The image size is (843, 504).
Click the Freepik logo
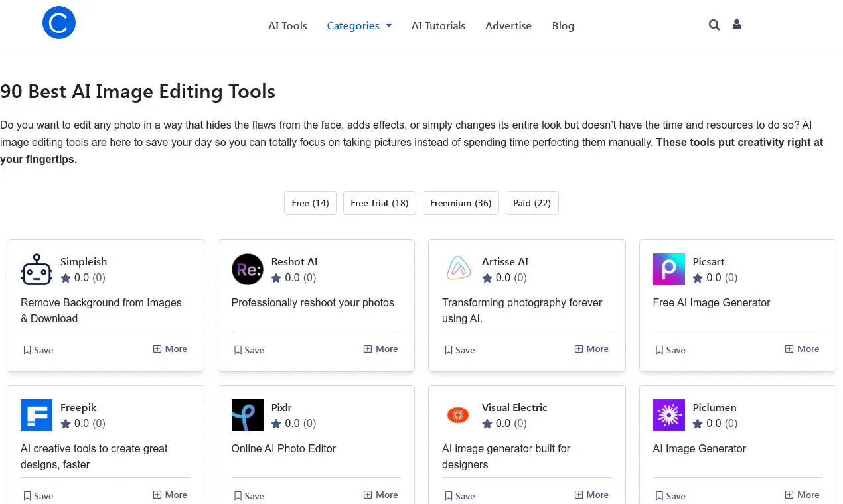[37, 415]
